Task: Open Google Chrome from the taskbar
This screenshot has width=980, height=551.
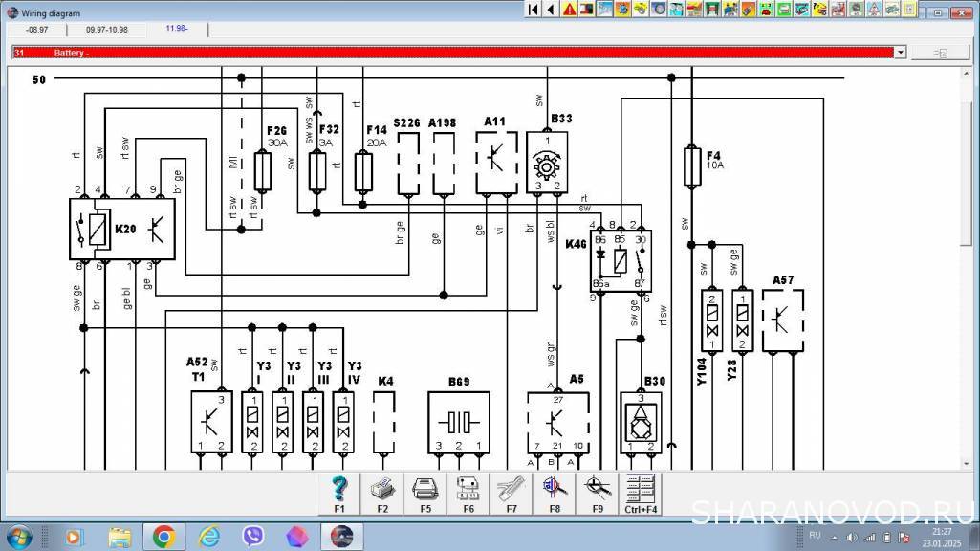Action: point(163,536)
